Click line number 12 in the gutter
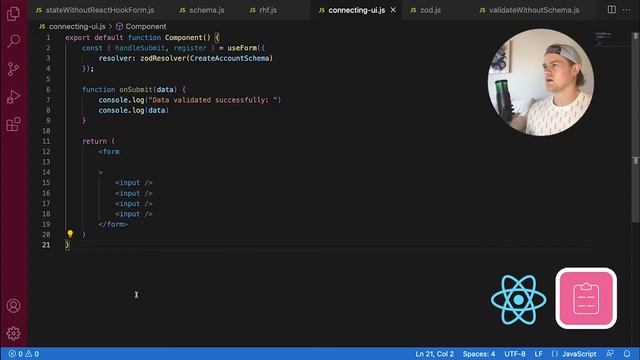Image resolution: width=640 pixels, height=360 pixels. [x=46, y=151]
